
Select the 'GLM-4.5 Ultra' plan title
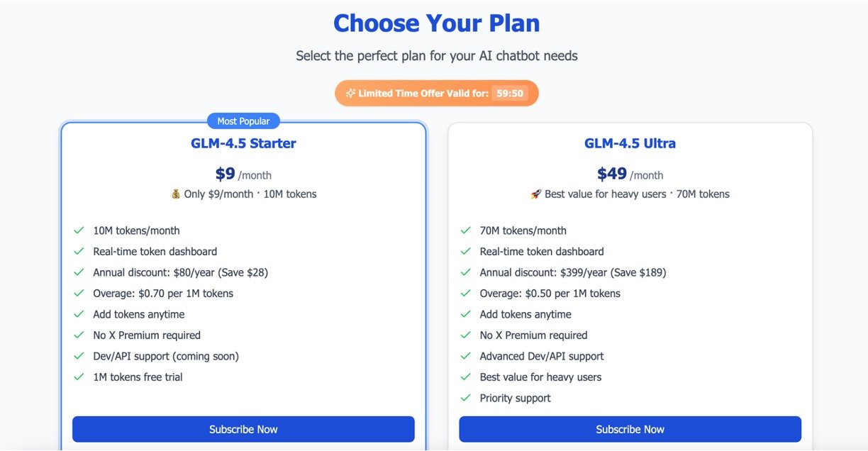tap(630, 143)
